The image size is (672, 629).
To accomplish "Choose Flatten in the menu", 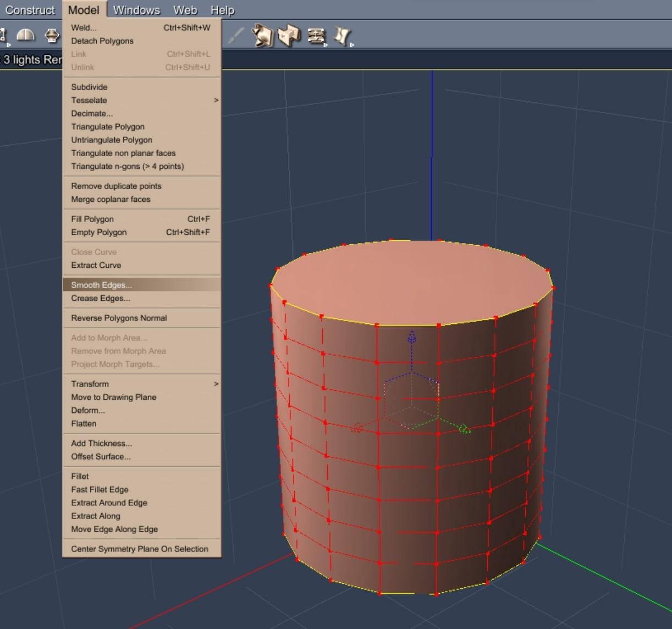I will coord(142,423).
